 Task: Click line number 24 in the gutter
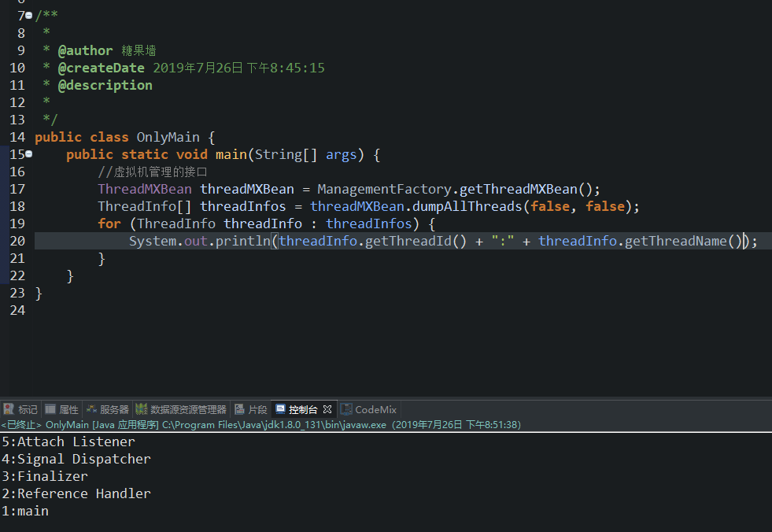tap(17, 310)
